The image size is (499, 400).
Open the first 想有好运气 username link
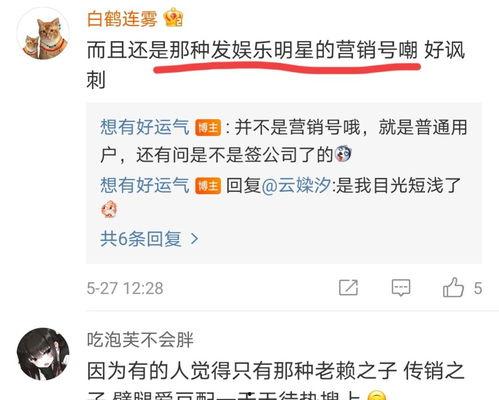145,127
